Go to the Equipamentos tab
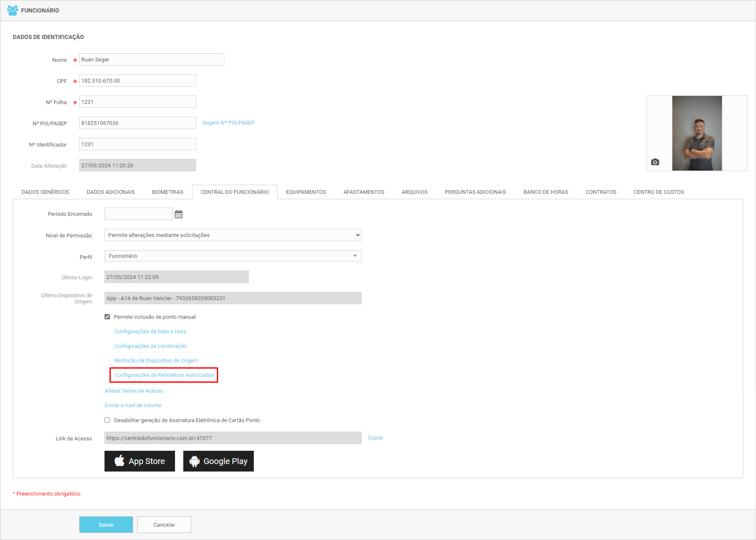Viewport: 756px width, 540px height. coord(306,192)
